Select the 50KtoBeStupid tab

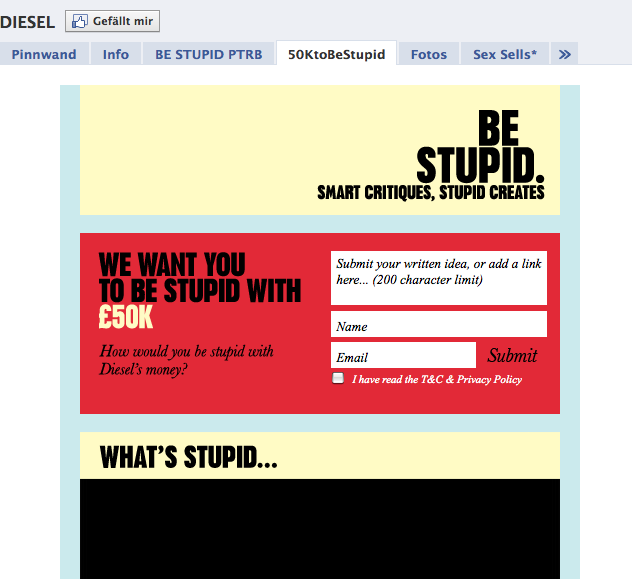(336, 54)
